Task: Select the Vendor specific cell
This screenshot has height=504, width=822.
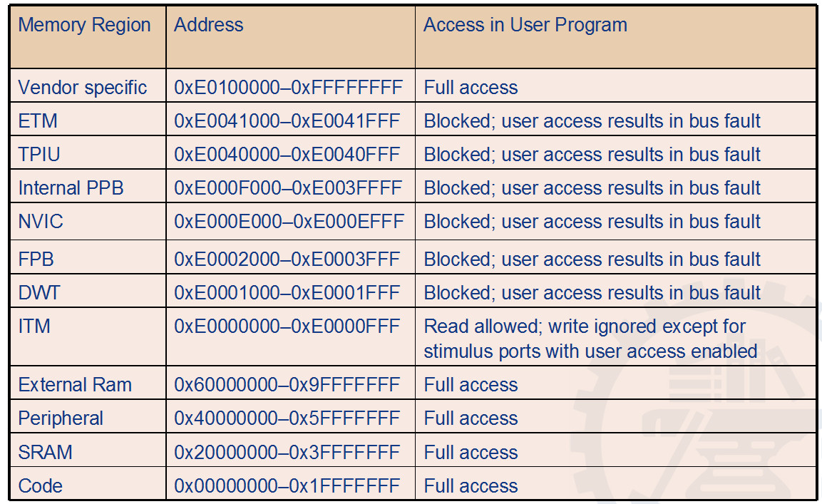Action: (x=83, y=88)
